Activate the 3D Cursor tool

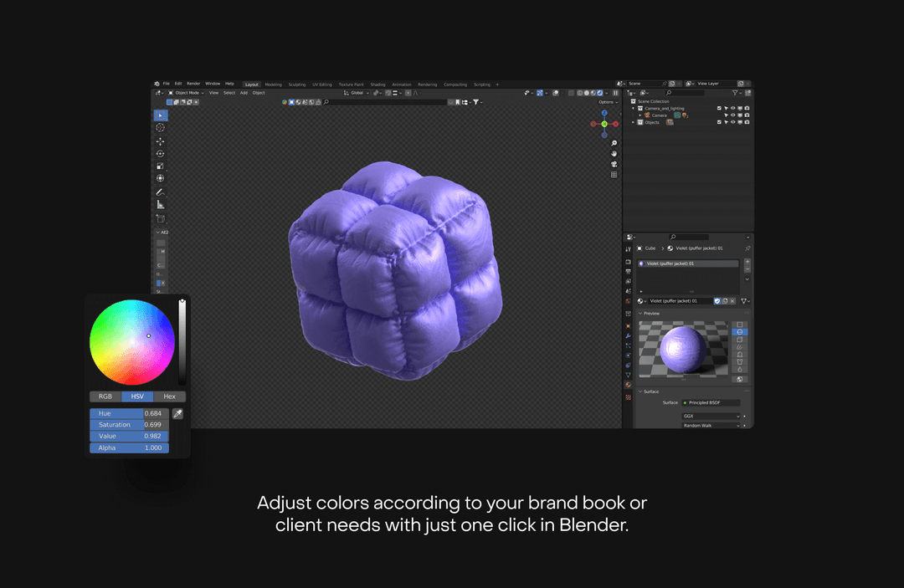pos(160,128)
